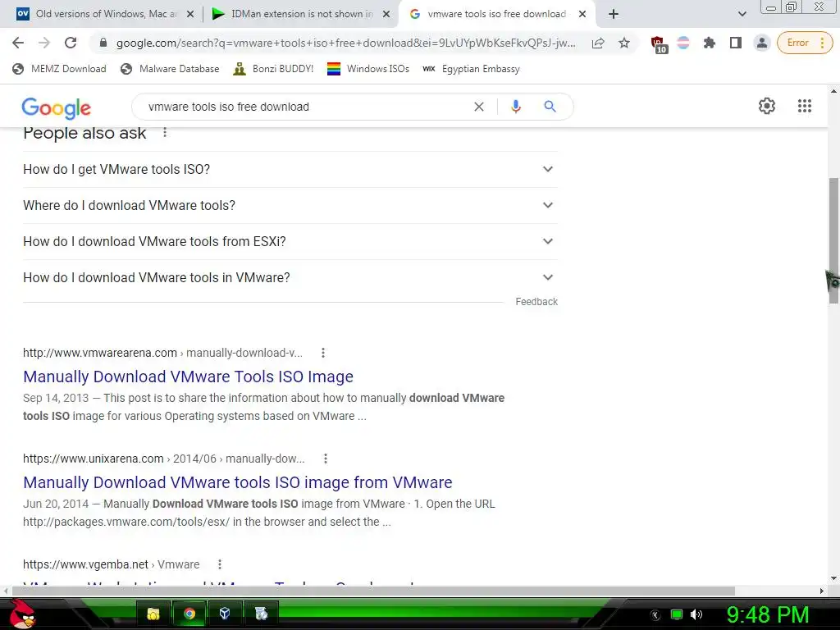Click the scroll-down arrow of vertical scrollbar

coord(833,578)
